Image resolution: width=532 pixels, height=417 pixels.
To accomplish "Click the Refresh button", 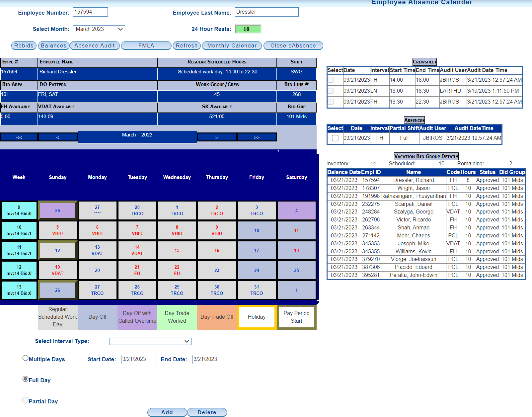I will pos(187,45).
